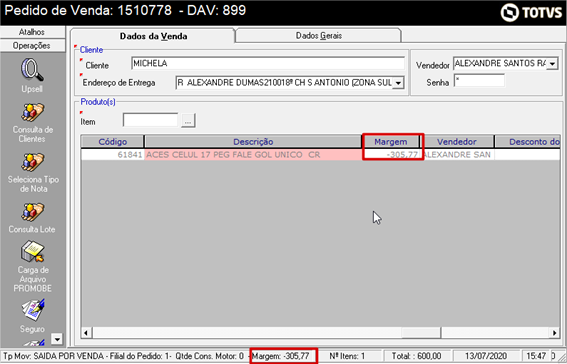Click the Desconto column header
The width and height of the screenshot is (567, 364).
[528, 142]
